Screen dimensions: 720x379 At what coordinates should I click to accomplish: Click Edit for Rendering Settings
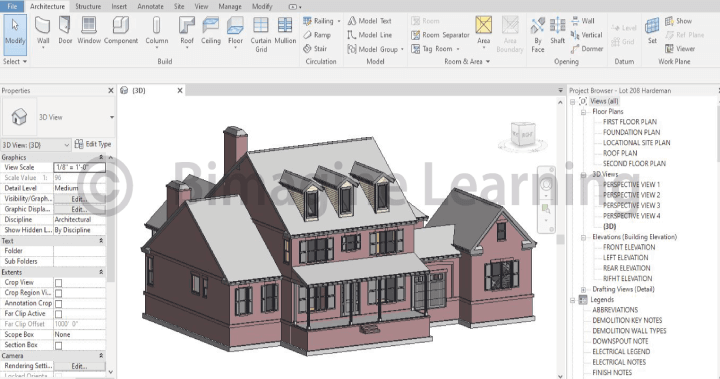(79, 366)
